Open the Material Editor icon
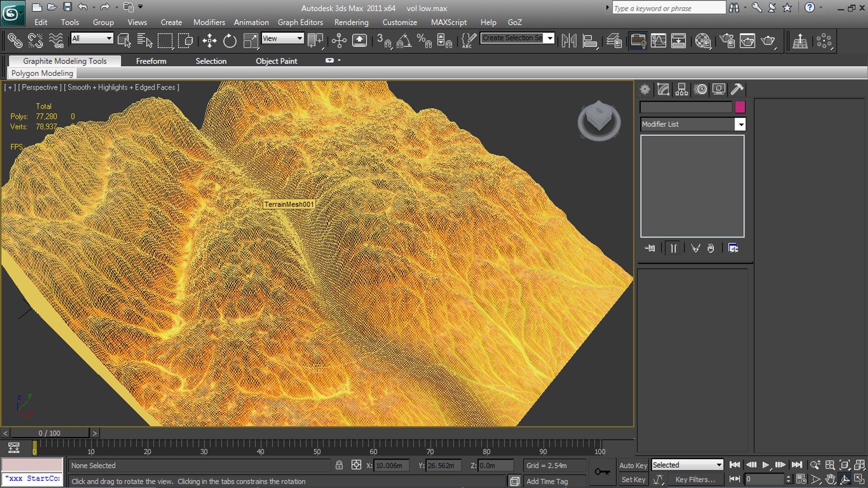 pos(703,41)
